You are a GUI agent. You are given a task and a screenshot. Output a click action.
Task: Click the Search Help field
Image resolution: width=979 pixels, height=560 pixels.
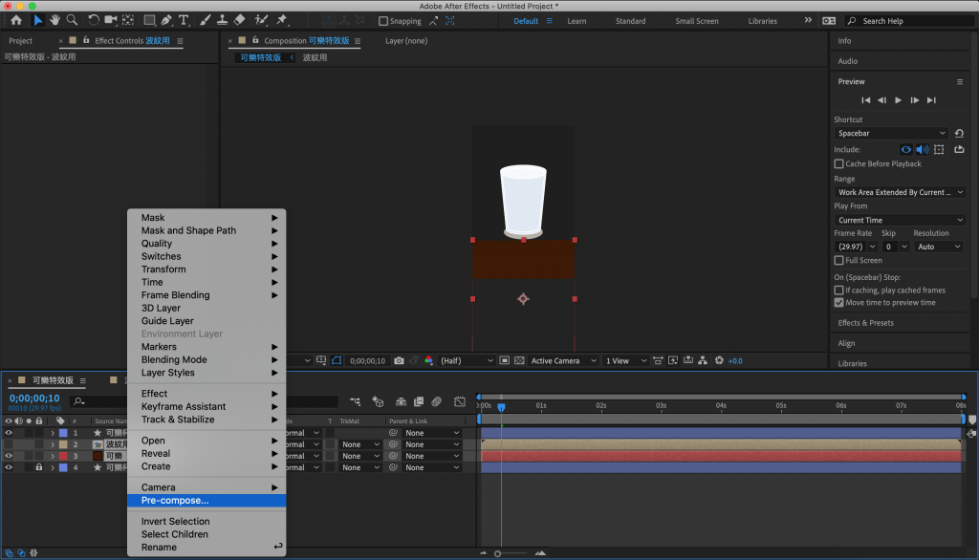coord(908,21)
